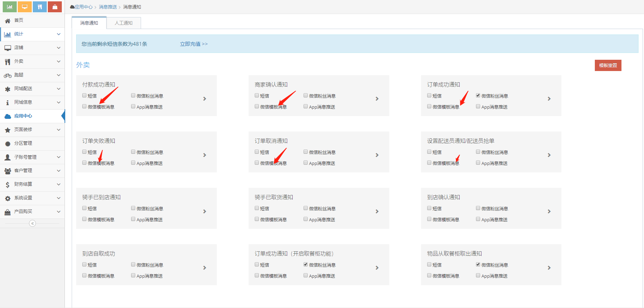
Task: Expand the 统计 sidebar menu chevron
Action: 58,34
